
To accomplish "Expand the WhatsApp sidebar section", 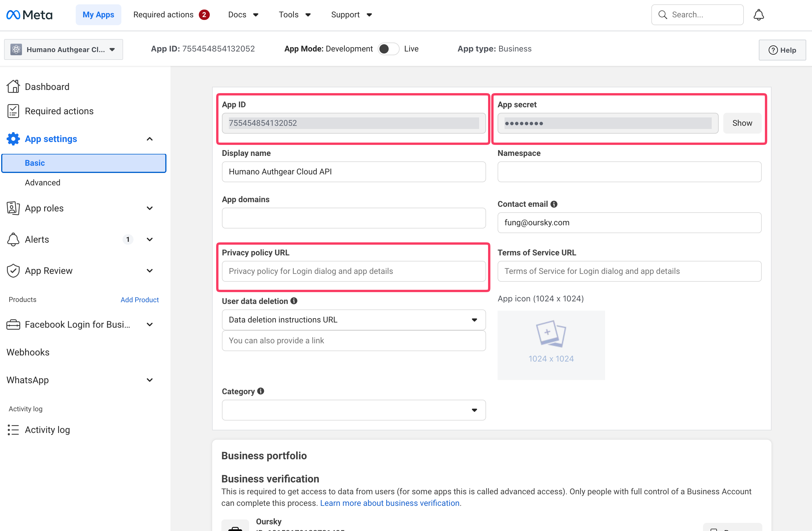I will (149, 380).
